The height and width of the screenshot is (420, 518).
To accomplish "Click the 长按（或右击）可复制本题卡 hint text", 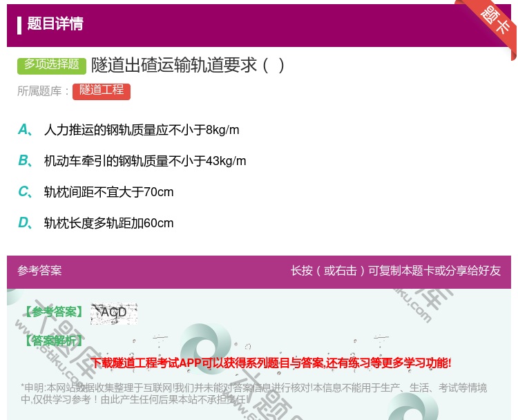I will 396,271.
